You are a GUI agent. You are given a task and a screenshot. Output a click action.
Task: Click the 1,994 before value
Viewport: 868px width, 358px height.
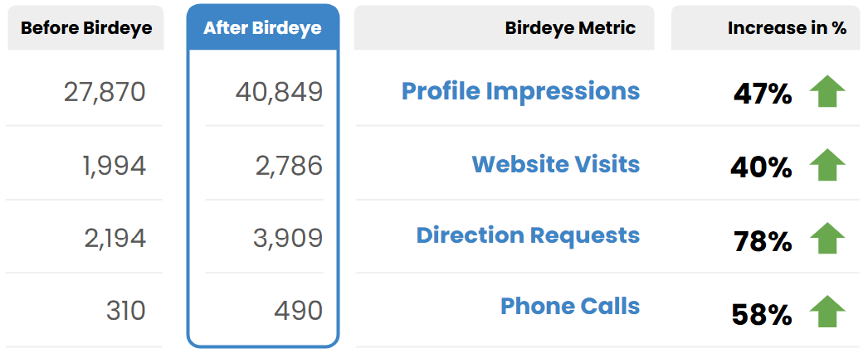coord(115,166)
